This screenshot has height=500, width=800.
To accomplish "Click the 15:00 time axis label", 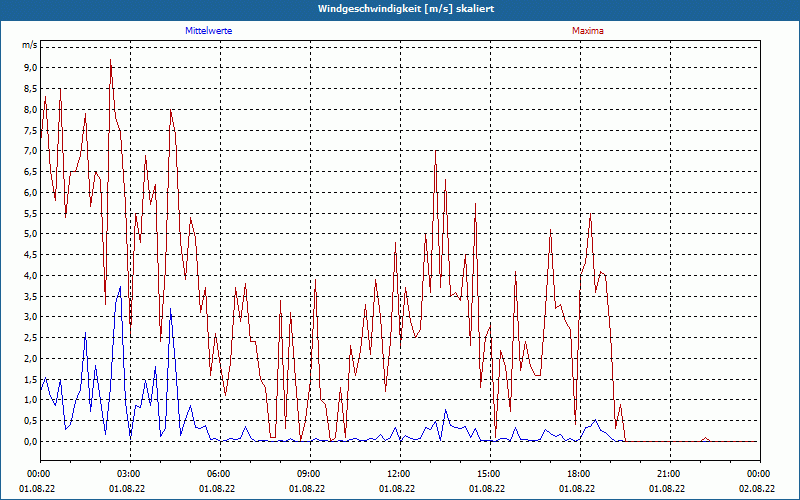I will pyautogui.click(x=491, y=474).
